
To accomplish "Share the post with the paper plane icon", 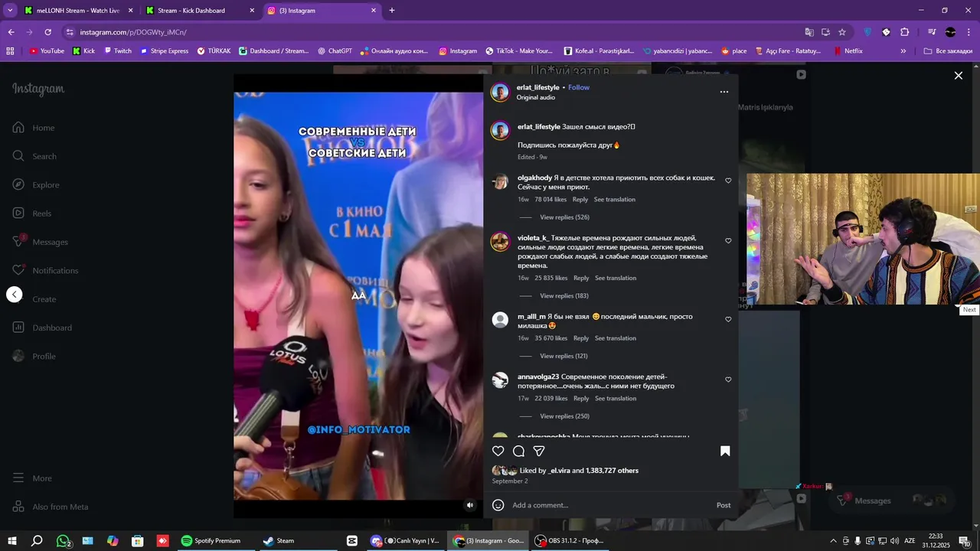I will point(539,452).
